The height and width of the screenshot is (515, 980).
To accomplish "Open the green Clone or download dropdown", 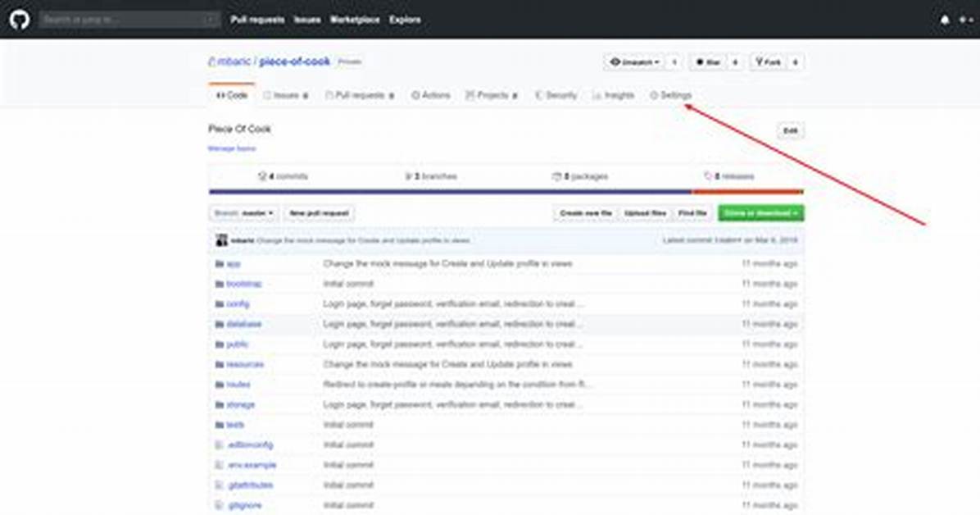I will 761,213.
